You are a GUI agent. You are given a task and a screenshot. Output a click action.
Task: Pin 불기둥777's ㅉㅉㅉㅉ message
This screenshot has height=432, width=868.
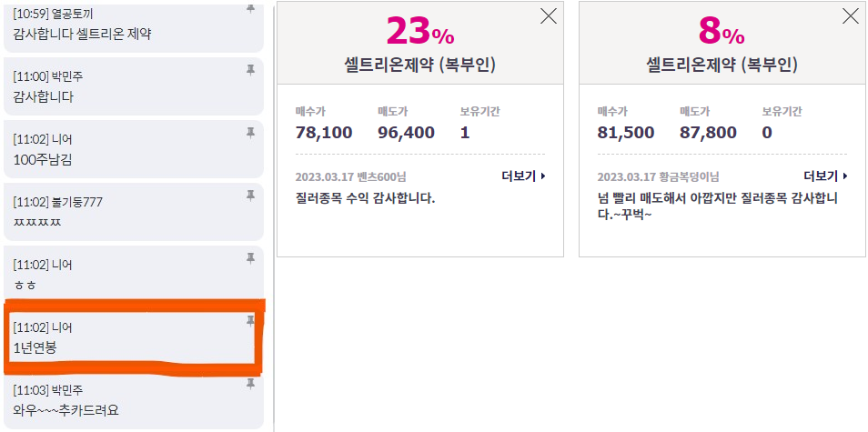250,196
